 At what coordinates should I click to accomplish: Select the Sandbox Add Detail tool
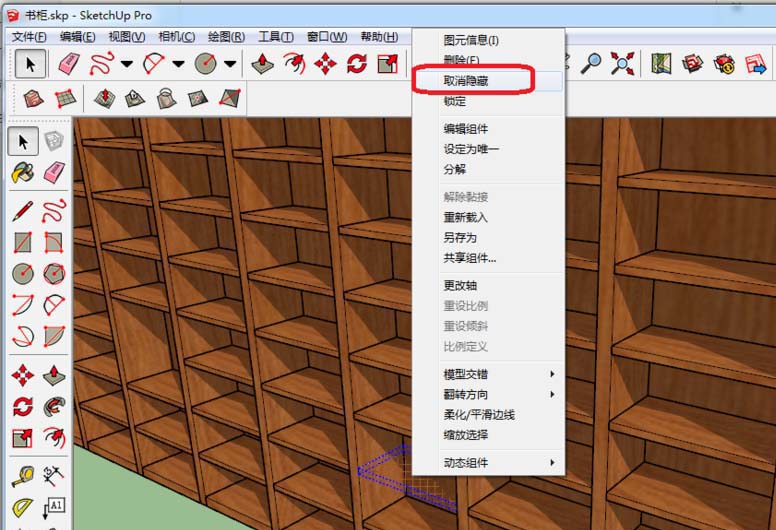point(197,98)
